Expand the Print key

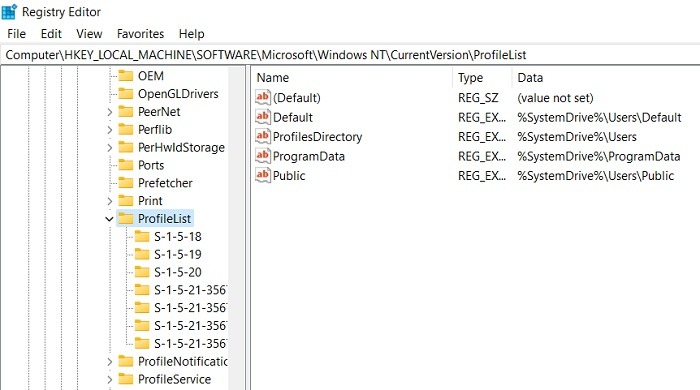pos(109,201)
